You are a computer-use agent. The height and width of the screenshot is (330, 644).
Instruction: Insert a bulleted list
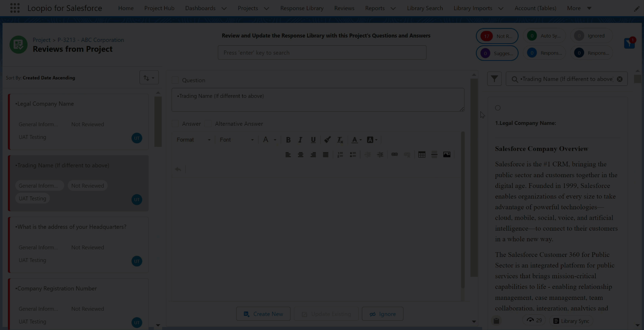[x=353, y=155]
